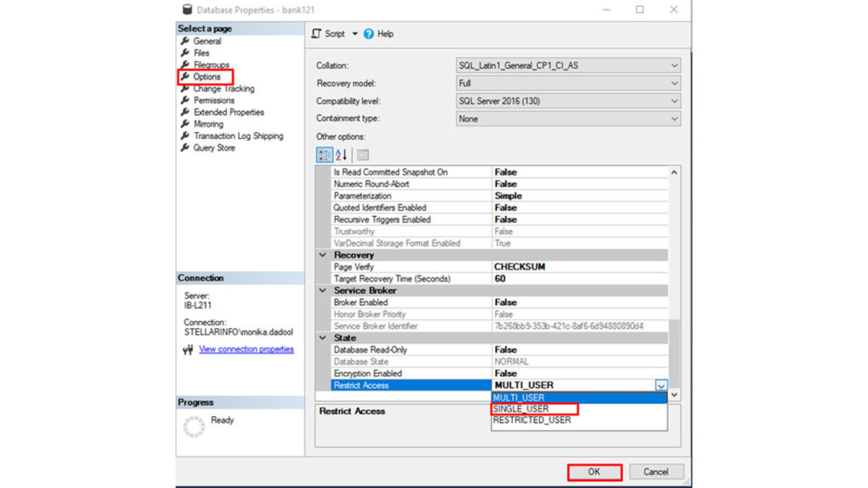Select the Broker Enabled row

coord(500,302)
